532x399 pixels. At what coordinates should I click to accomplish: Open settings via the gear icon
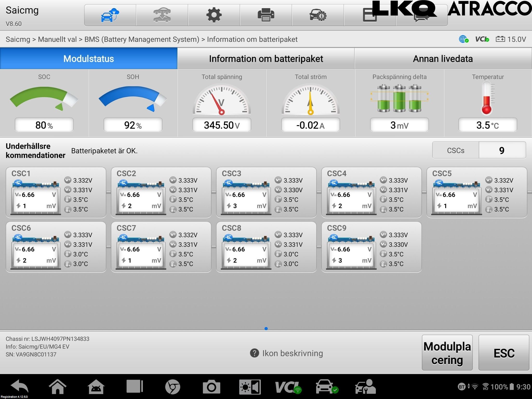point(214,15)
